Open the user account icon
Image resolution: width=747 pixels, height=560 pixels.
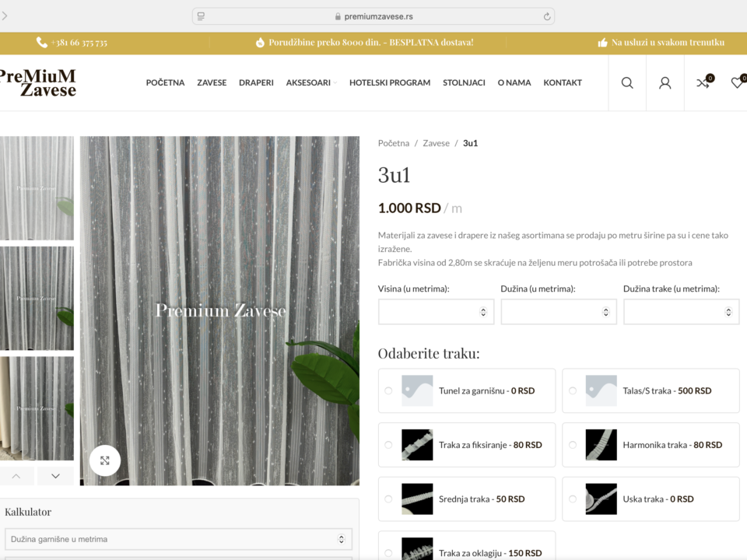coord(665,83)
